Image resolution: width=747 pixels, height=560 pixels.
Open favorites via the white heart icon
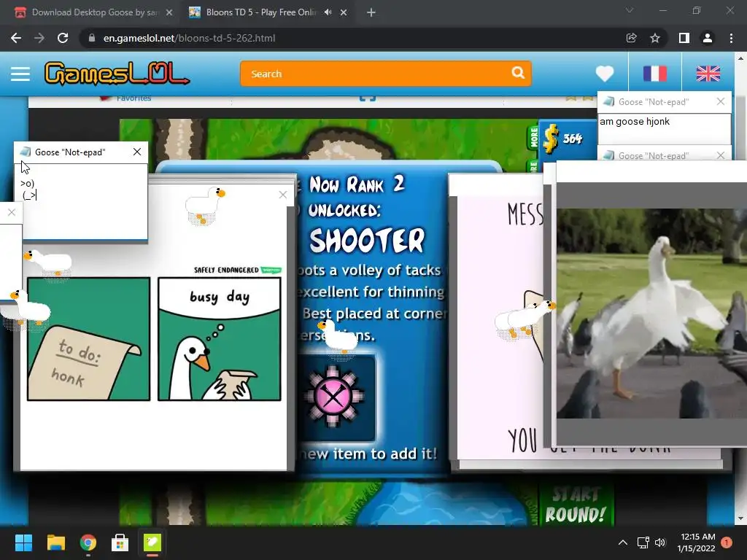(605, 74)
